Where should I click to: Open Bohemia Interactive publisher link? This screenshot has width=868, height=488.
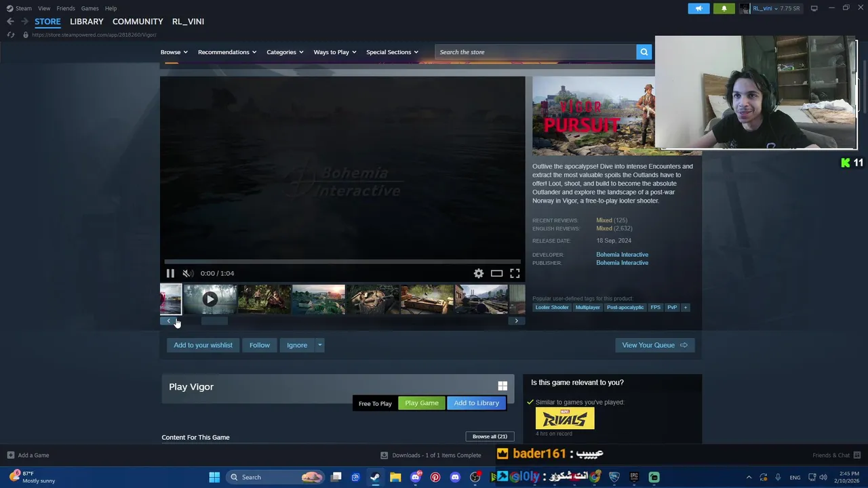tap(622, 263)
